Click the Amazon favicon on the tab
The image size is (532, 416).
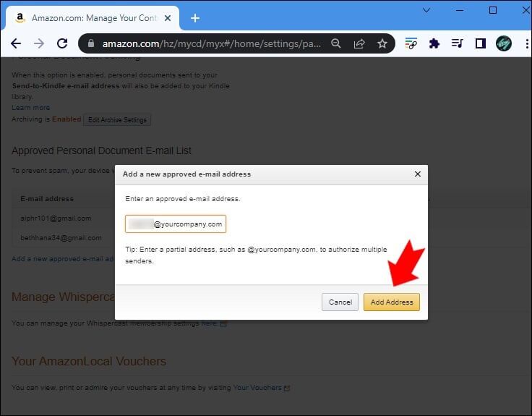point(20,18)
